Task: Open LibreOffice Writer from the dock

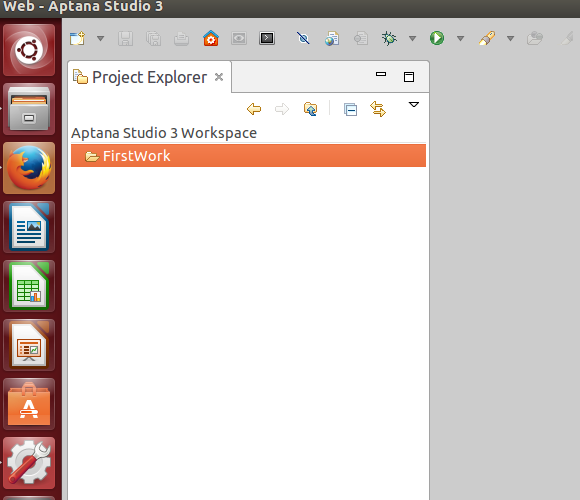Action: [x=29, y=227]
